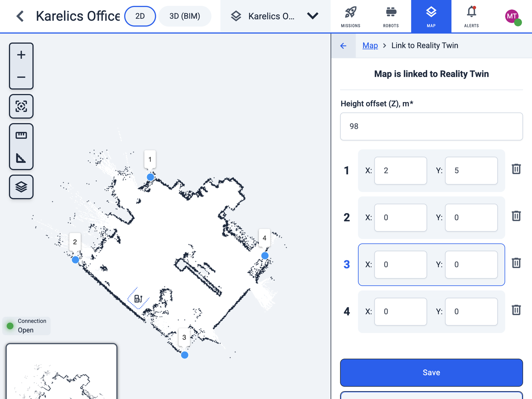Edit the X field for point 3
Viewport: 532px width, 399px height.
coord(401,265)
